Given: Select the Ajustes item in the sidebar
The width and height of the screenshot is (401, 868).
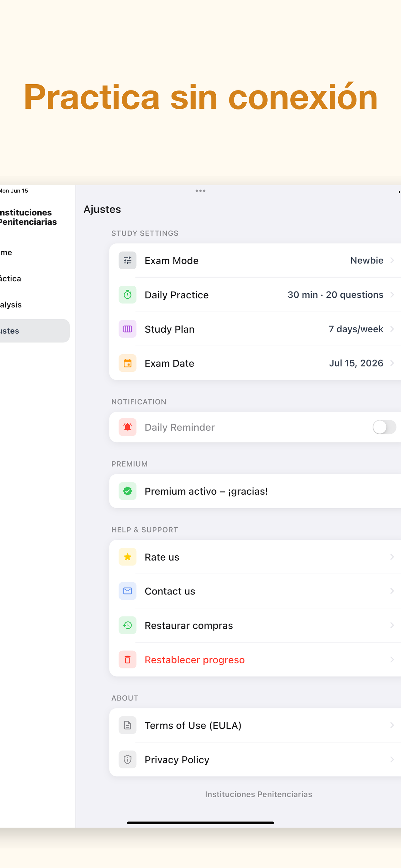Looking at the screenshot, I should (x=34, y=331).
